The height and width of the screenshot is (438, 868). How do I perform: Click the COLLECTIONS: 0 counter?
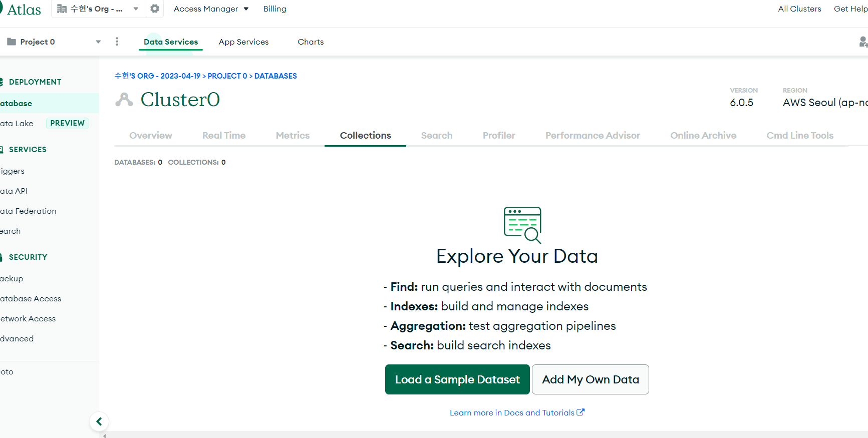pyautogui.click(x=197, y=162)
